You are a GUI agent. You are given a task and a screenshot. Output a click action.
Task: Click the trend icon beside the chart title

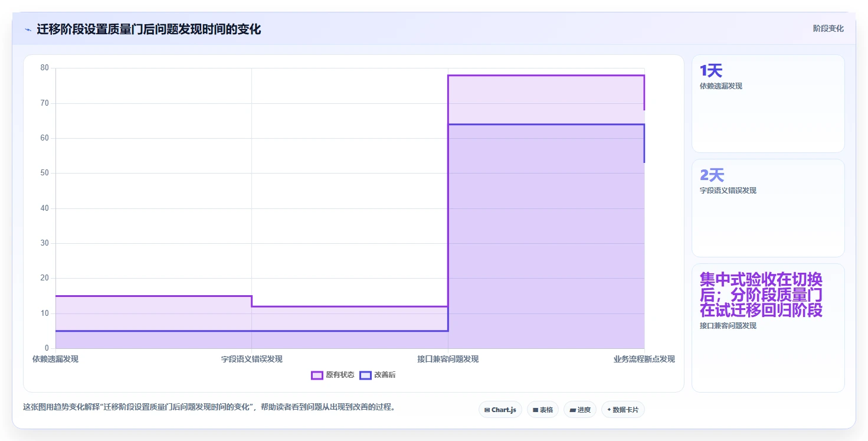pyautogui.click(x=28, y=29)
